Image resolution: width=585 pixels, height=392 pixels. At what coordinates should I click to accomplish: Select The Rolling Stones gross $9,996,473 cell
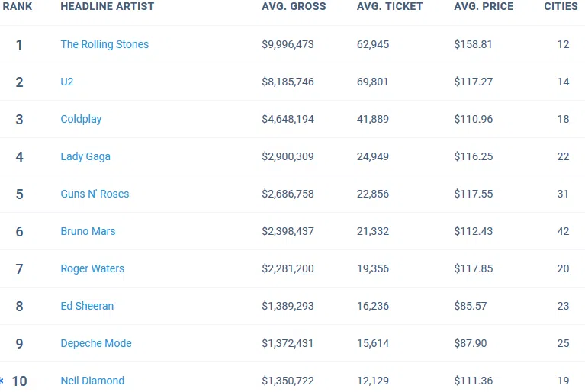(x=288, y=44)
